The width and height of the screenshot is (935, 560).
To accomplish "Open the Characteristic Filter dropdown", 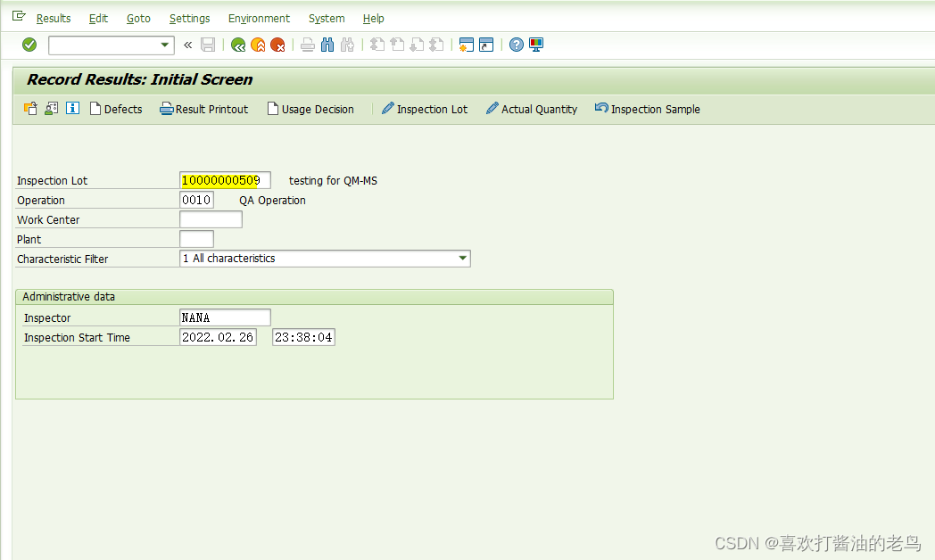I will pyautogui.click(x=462, y=259).
